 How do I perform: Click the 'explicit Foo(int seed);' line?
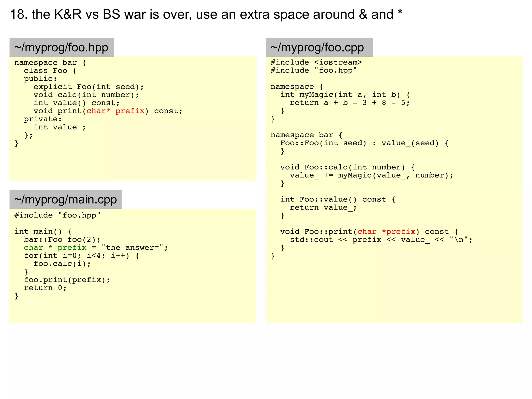pyautogui.click(x=89, y=87)
